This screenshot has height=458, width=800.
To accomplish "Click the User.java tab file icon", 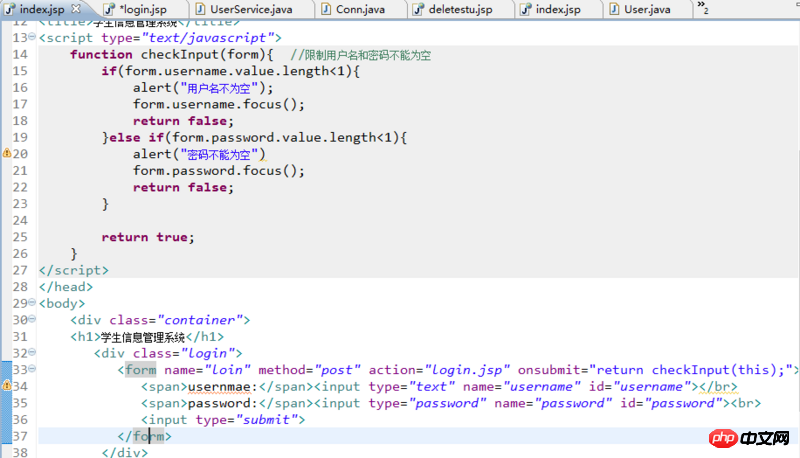I will click(x=612, y=9).
